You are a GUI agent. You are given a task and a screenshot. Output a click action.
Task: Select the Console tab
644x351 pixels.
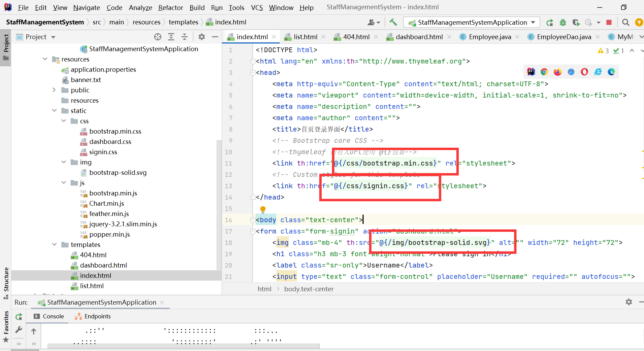pyautogui.click(x=49, y=316)
